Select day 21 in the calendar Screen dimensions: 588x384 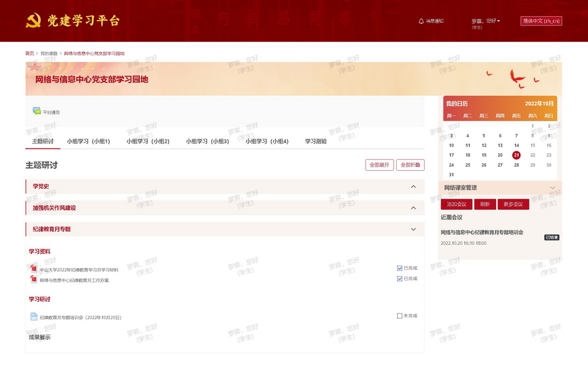pos(516,155)
